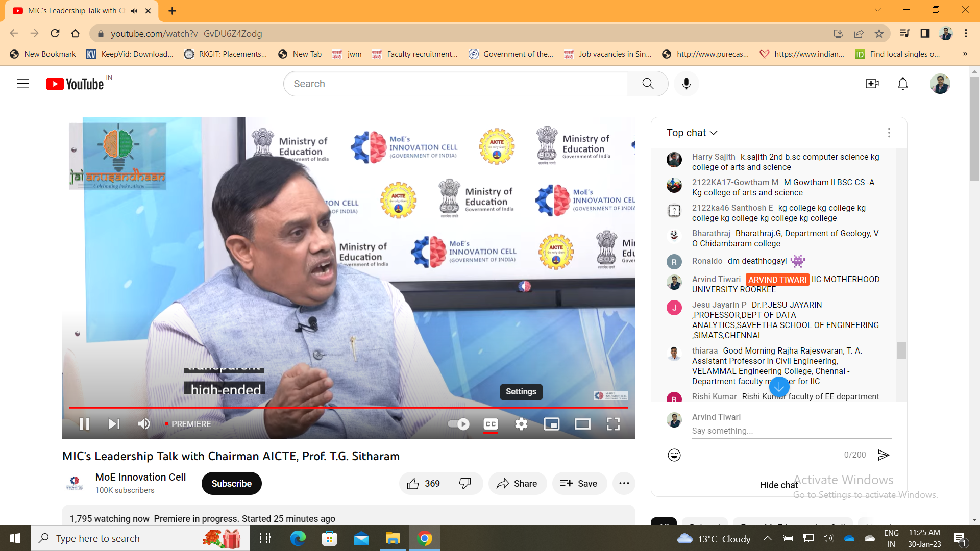Seek on the video progress bar
980x551 pixels.
[x=349, y=408]
